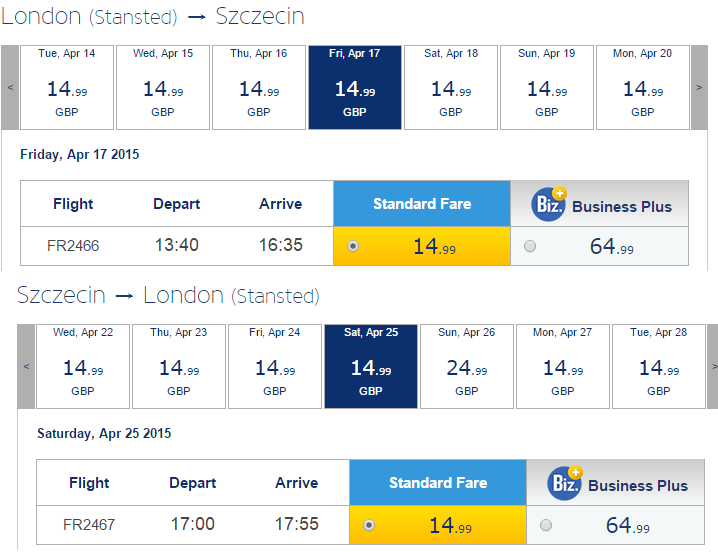Viewport: 718px width, 552px height.
Task: Choose Thu, Apr 16 outbound date
Action: pyautogui.click(x=259, y=87)
